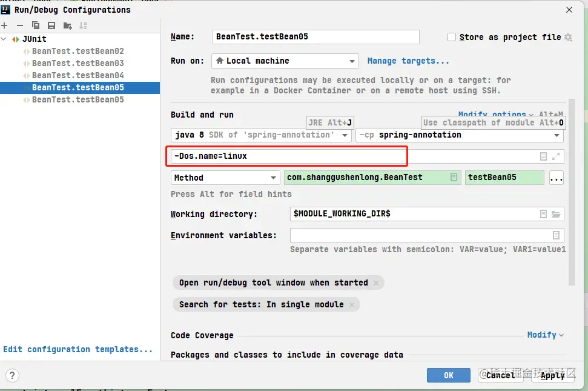
Task: Expand the VM options field editor
Action: pyautogui.click(x=557, y=156)
